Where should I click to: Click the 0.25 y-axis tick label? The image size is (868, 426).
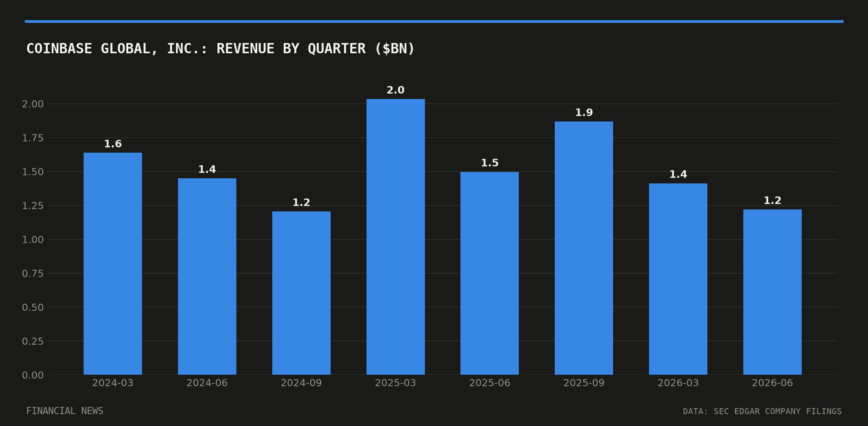33,341
